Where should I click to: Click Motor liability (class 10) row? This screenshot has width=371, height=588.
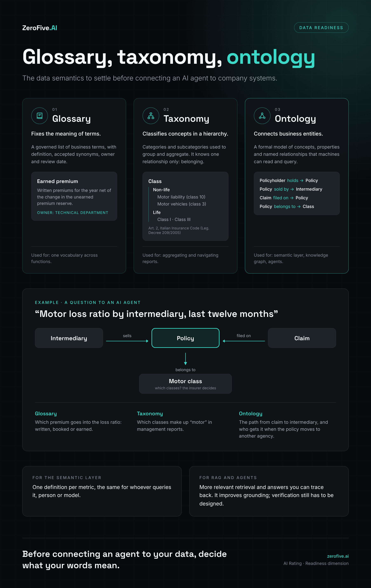point(181,197)
